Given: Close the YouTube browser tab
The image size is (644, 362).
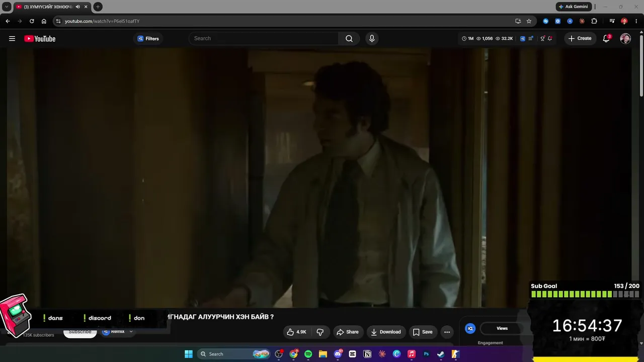Looking at the screenshot, I should click(86, 7).
